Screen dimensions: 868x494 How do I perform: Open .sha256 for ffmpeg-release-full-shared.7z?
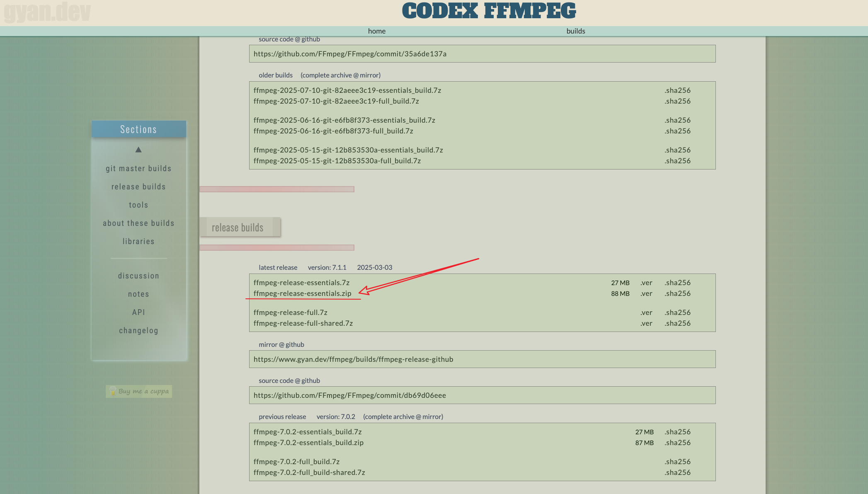[678, 323]
